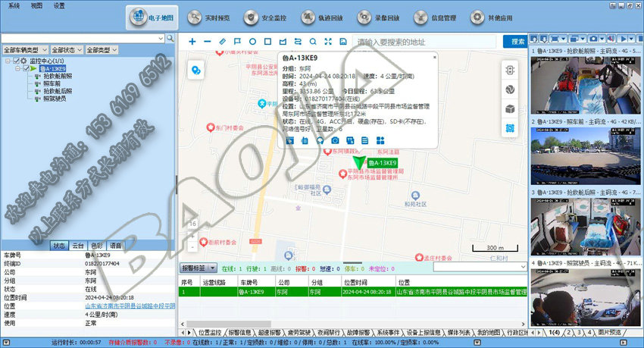Select the ruler distance measuring tool
The height and width of the screenshot is (348, 644).
222,41
